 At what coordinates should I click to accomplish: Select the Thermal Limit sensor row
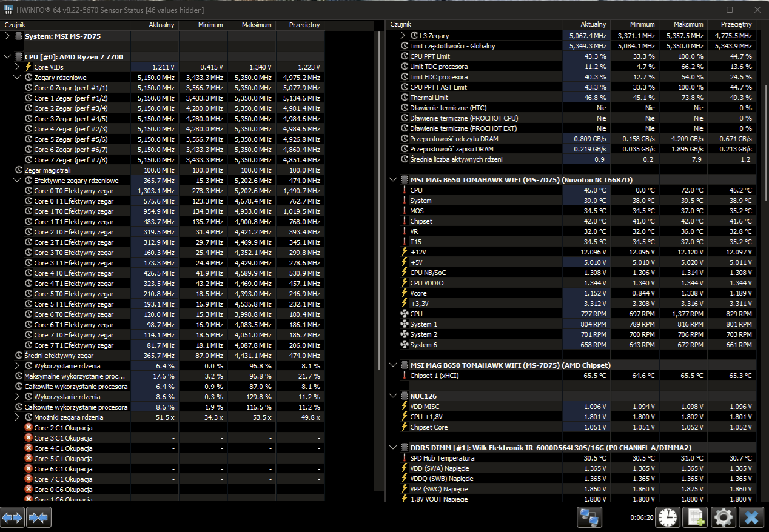tap(429, 98)
